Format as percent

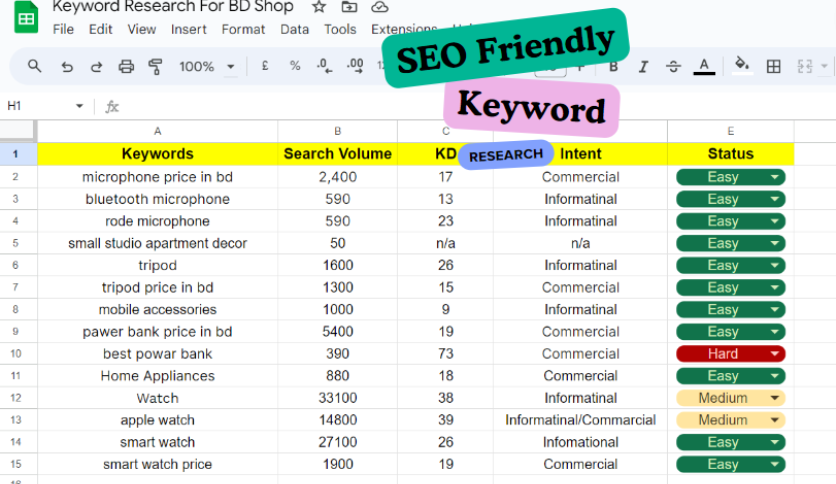295,66
